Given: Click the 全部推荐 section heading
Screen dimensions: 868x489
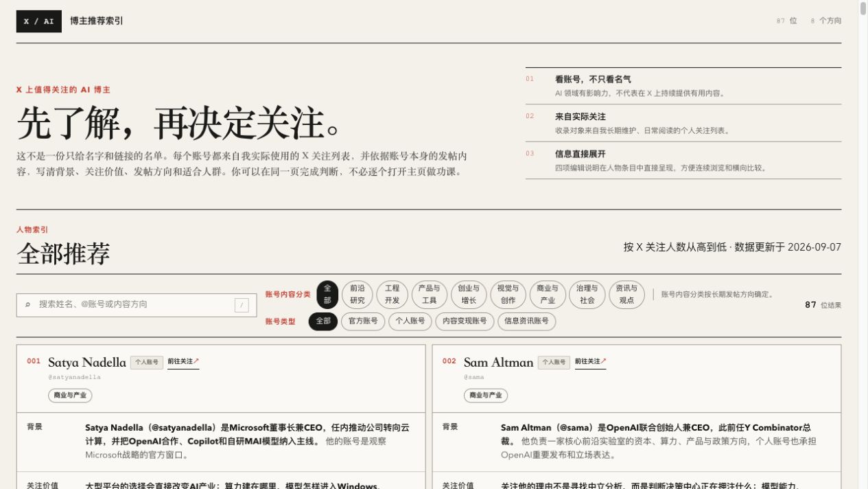Looking at the screenshot, I should [x=63, y=254].
